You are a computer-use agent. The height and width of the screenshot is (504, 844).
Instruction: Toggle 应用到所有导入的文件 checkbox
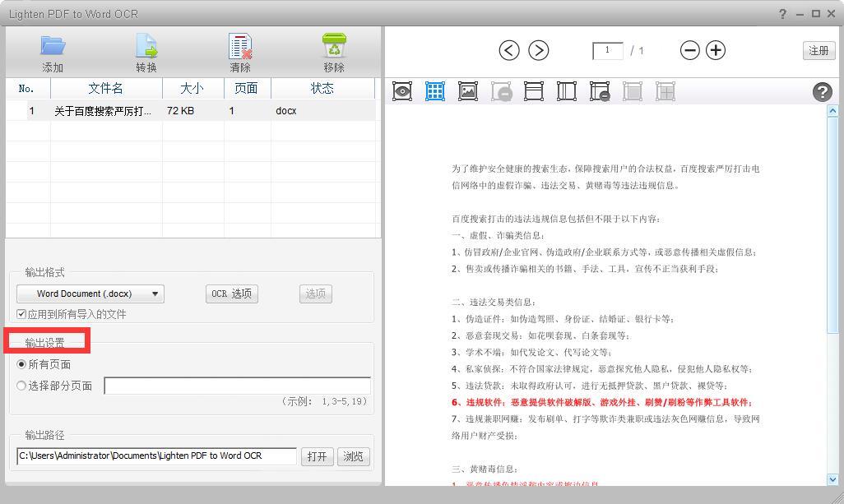pos(21,314)
